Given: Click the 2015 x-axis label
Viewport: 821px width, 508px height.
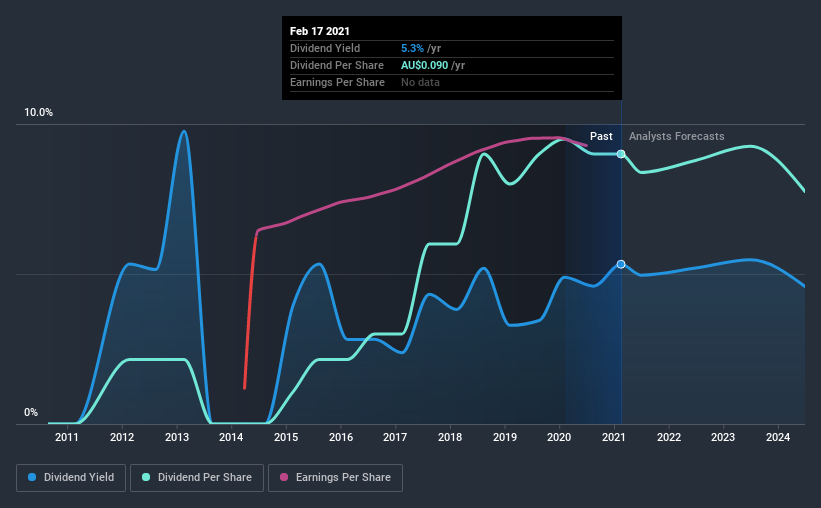Looking at the screenshot, I should (x=286, y=437).
